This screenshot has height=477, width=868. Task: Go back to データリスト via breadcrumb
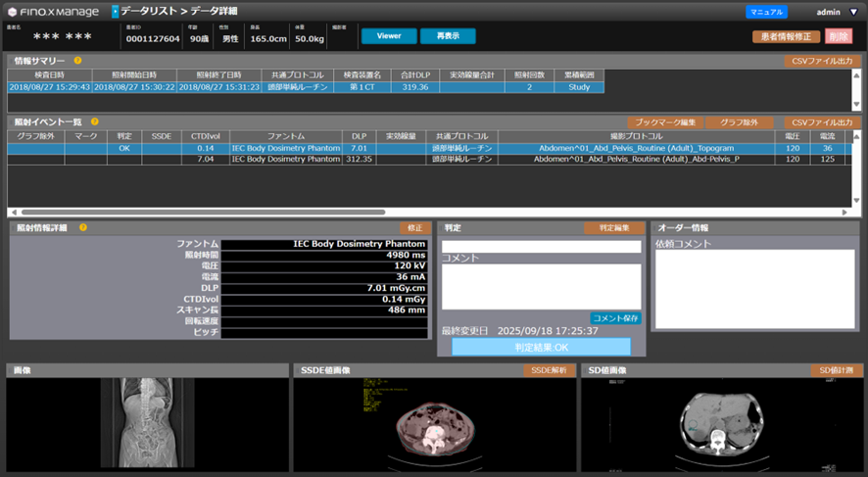[151, 12]
